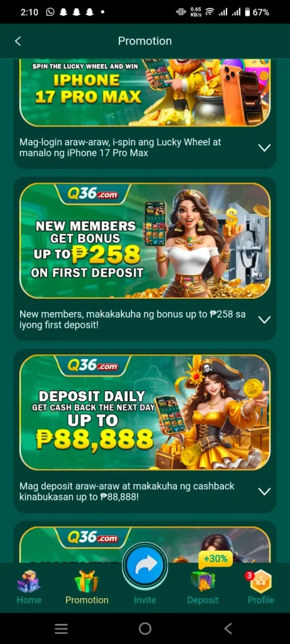
Task: Tap the Android recent apps button
Action: point(61,628)
